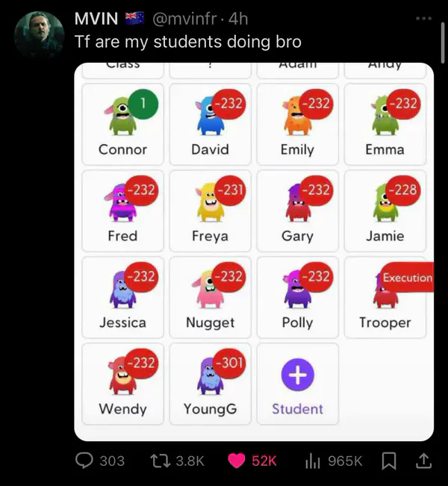Share the tweet using the upload arrow icon

click(423, 461)
